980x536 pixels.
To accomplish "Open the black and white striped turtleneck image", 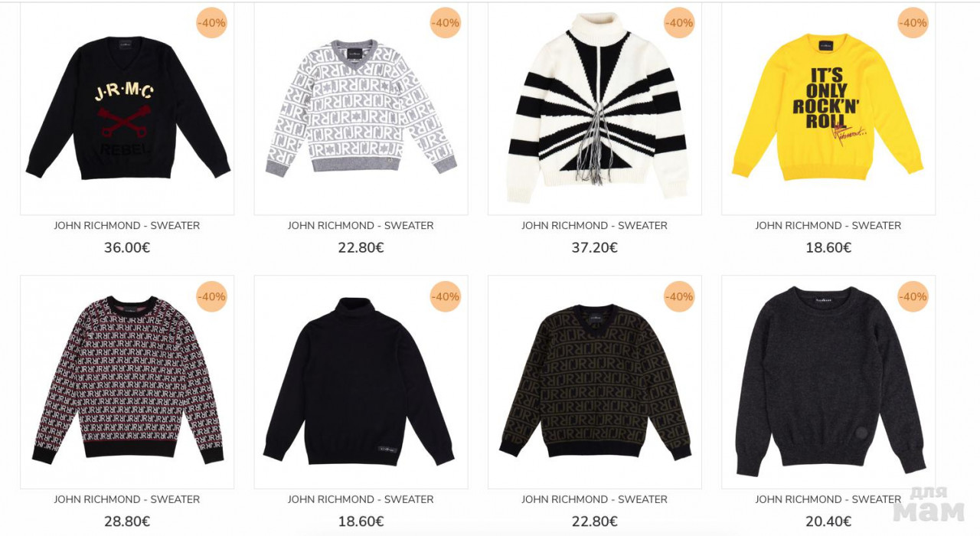I will [595, 108].
